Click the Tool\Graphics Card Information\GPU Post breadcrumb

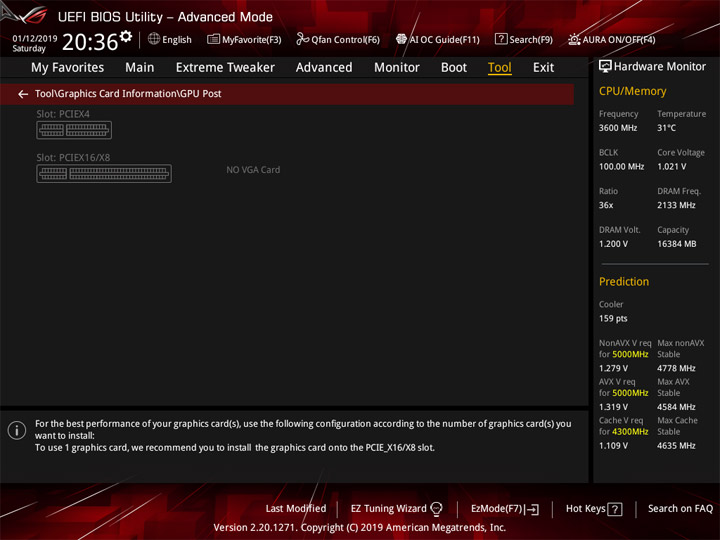(128, 94)
